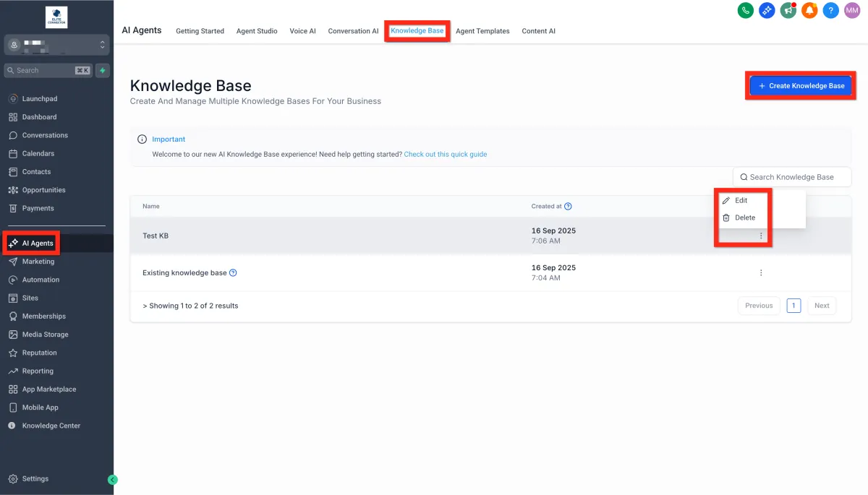
Task: Open the megaphone announcements icon
Action: pos(788,11)
